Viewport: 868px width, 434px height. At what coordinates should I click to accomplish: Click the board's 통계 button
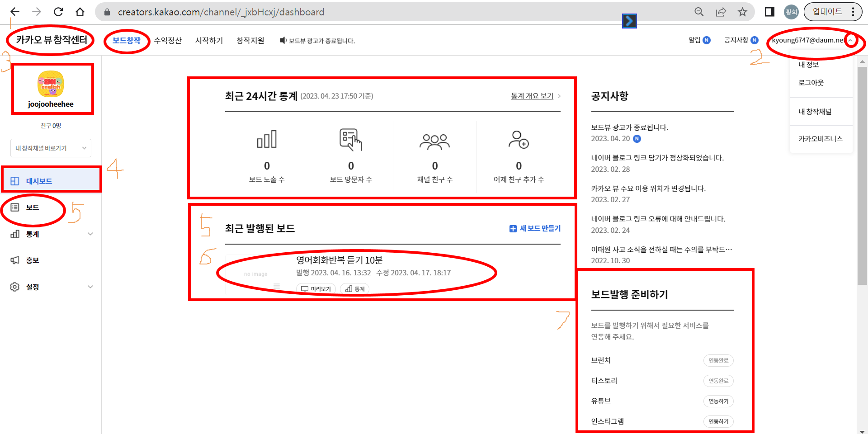(355, 288)
